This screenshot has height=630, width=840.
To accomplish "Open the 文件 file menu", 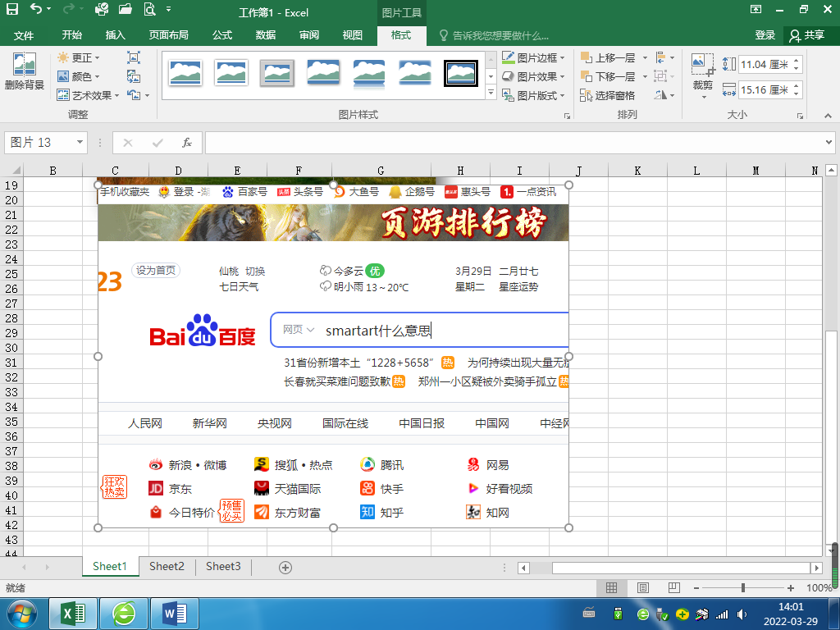I will point(24,35).
